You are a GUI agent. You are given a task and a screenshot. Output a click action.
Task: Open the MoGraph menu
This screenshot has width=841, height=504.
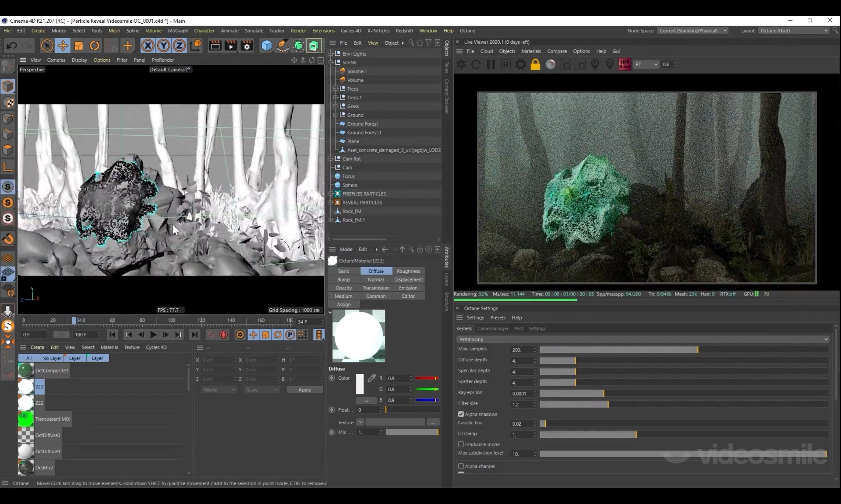pos(177,31)
